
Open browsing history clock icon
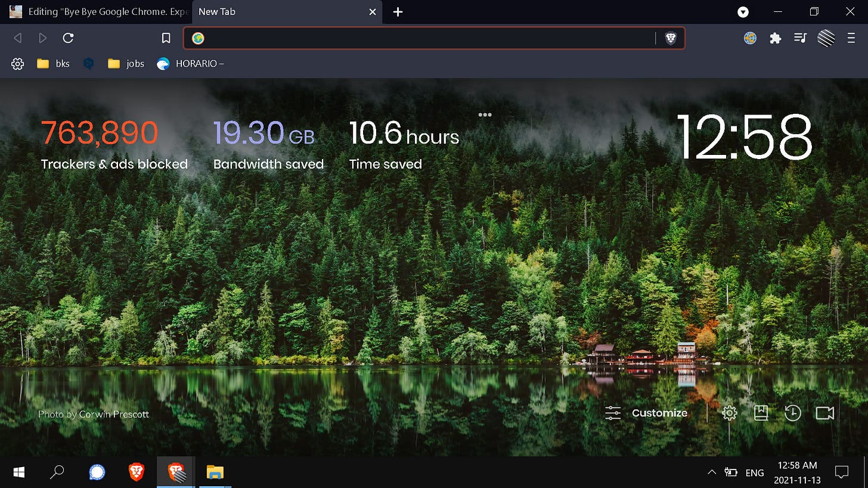click(792, 413)
